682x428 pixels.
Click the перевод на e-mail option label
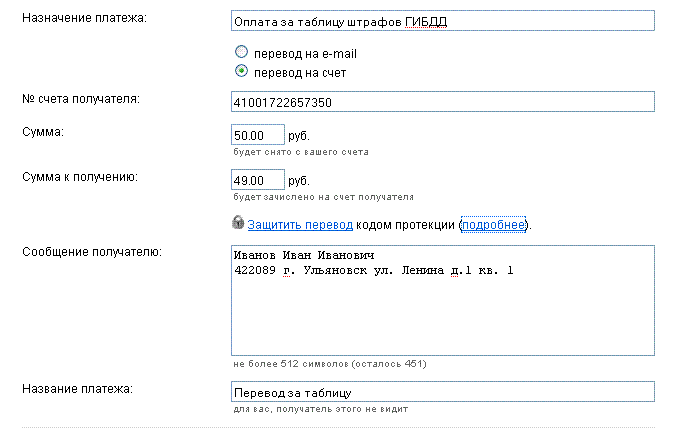point(305,54)
